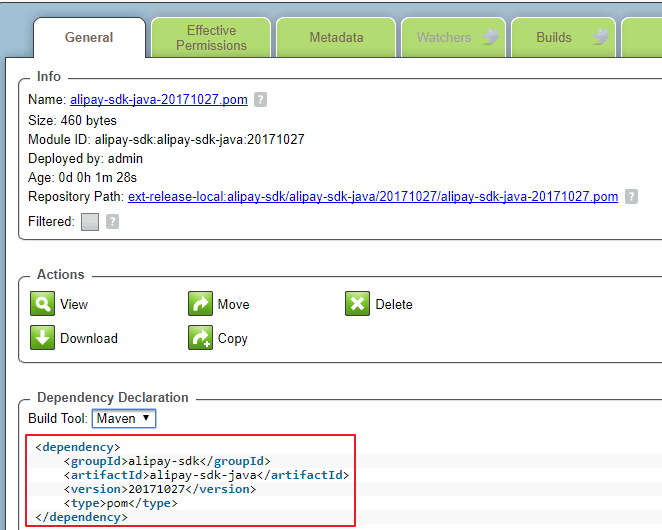Switch to the General tab
This screenshot has width=662, height=530.
(89, 38)
